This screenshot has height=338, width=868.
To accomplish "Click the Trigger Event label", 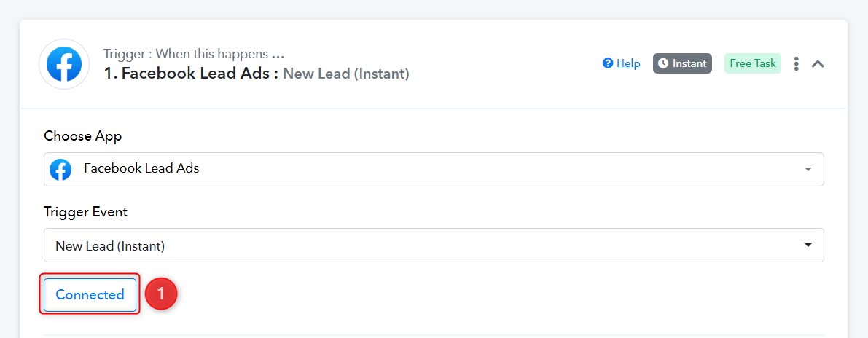I will point(86,212).
